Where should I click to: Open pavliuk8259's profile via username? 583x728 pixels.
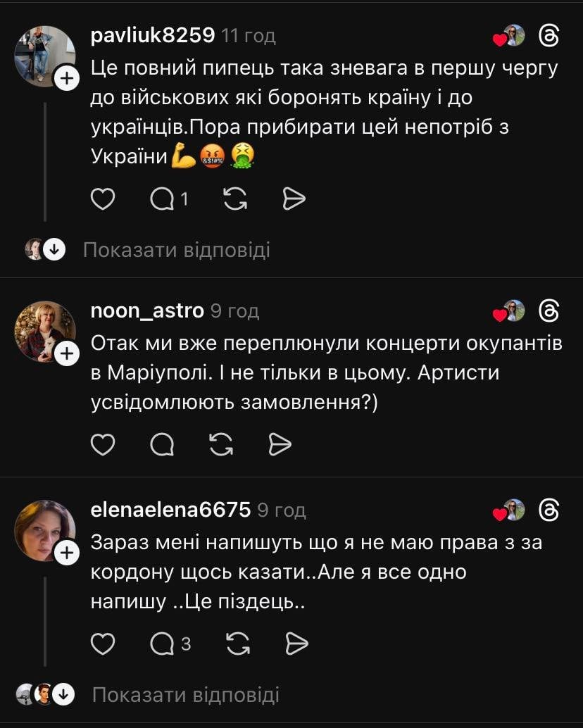pos(153,35)
